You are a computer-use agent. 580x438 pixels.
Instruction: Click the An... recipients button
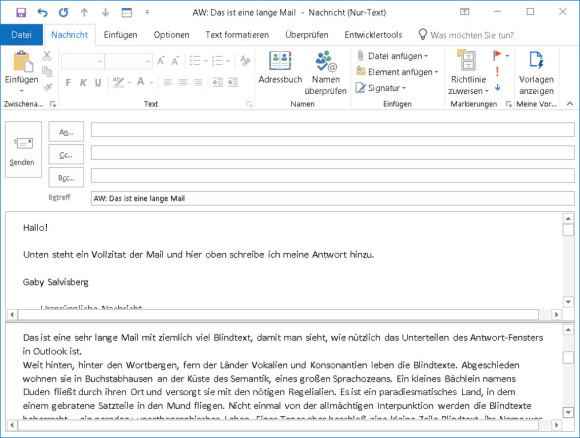[66, 132]
